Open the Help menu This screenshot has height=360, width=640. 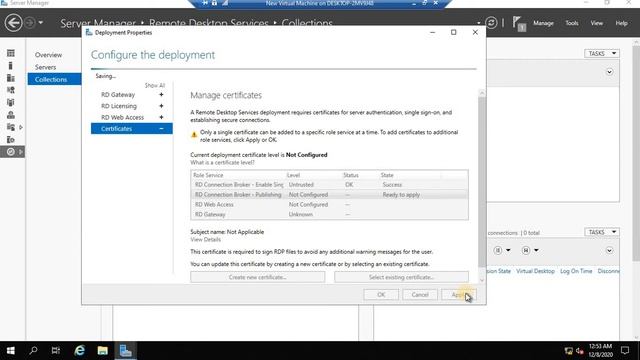621,23
